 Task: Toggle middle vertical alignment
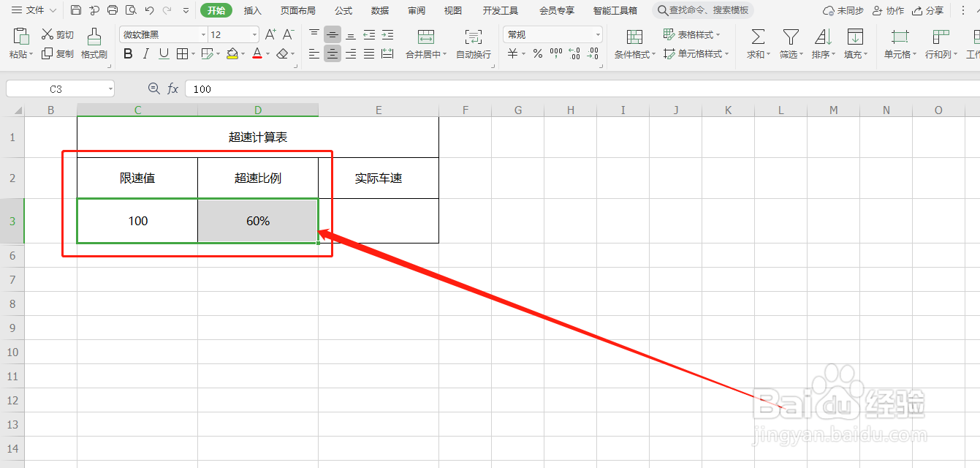click(333, 34)
